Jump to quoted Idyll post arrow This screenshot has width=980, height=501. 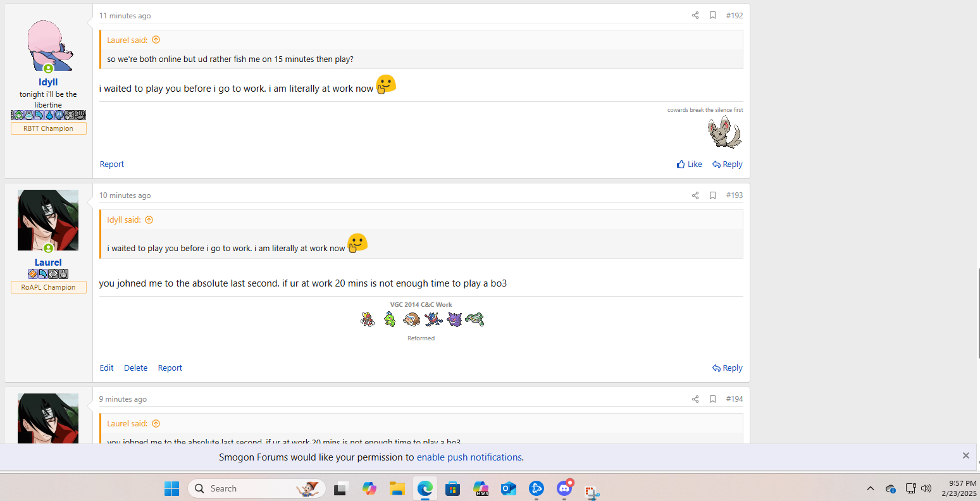pos(149,220)
